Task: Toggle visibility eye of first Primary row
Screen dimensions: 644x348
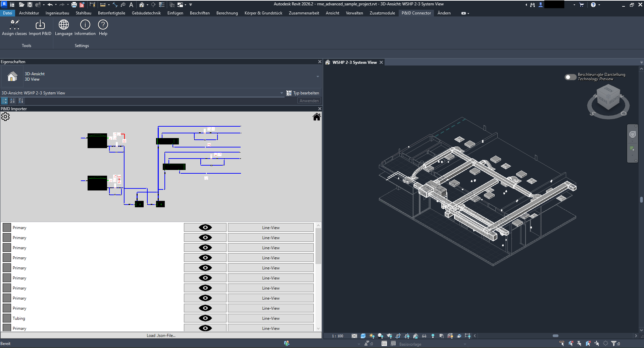Action: (x=205, y=227)
